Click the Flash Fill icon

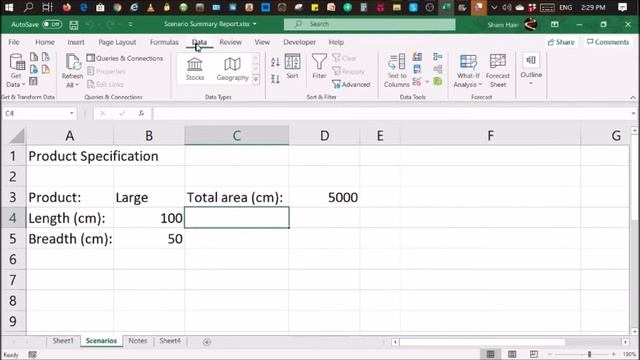(x=417, y=57)
